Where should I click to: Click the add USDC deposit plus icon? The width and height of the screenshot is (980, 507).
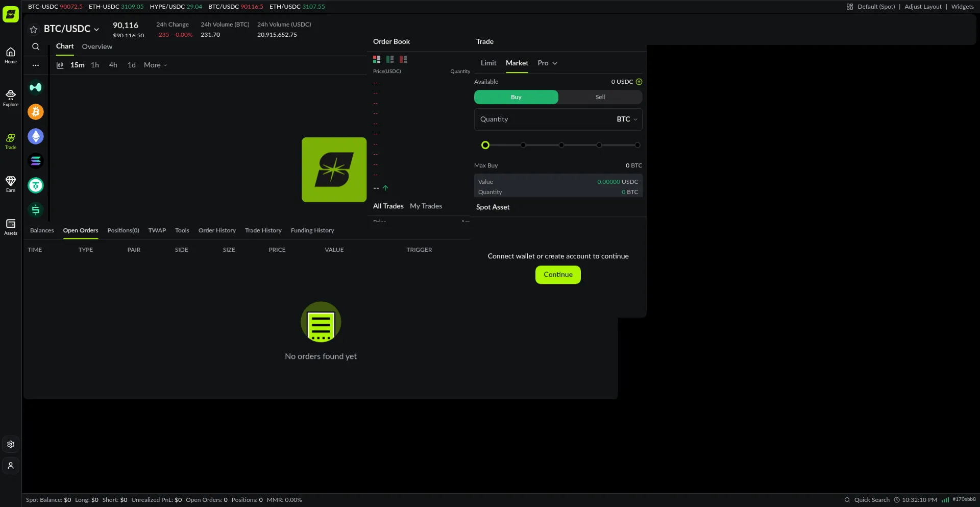639,82
